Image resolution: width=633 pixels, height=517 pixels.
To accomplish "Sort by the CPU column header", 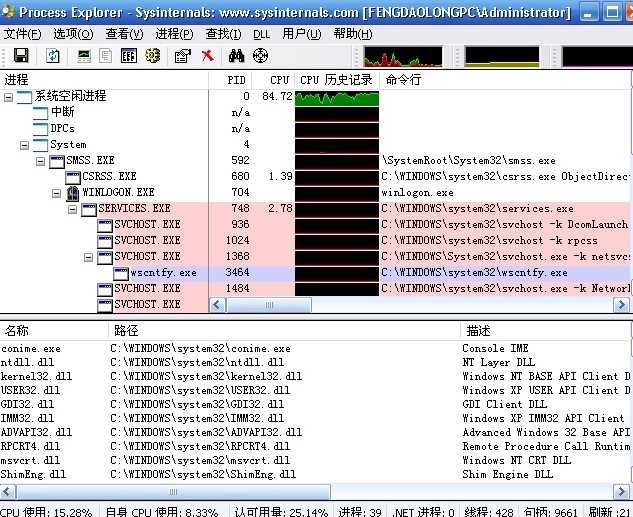I will click(273, 80).
